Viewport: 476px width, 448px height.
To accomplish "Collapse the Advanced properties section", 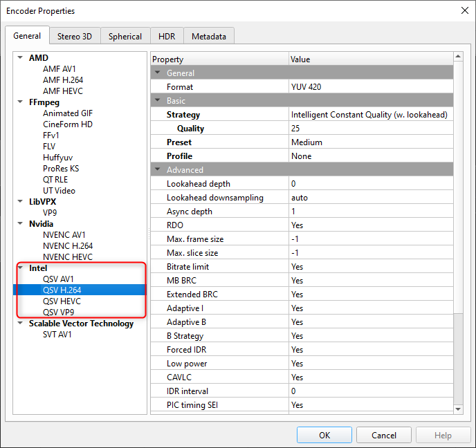I will 158,170.
